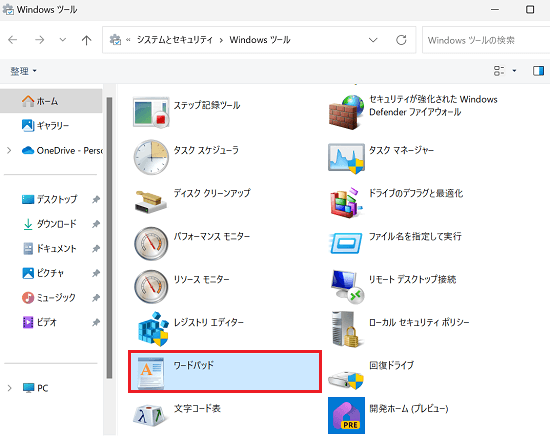Unpin デスクトップ using its pin icon
Screen dimensions: 550x437
point(96,199)
